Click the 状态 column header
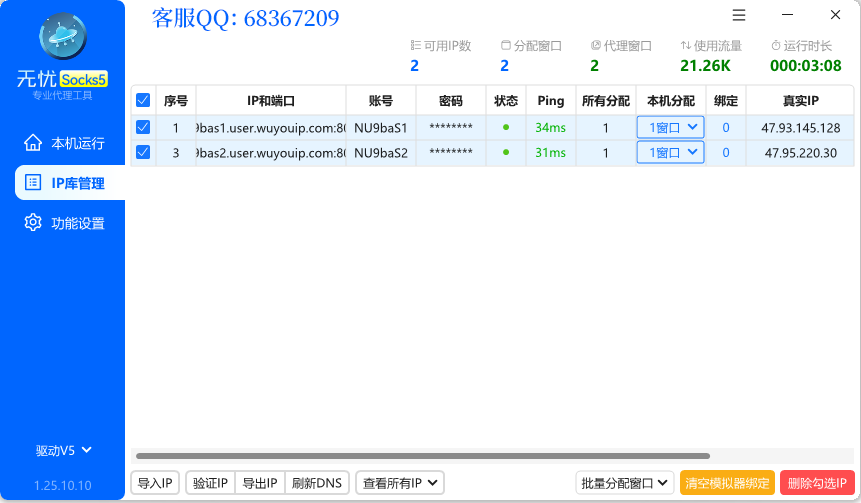The image size is (861, 503). (506, 100)
